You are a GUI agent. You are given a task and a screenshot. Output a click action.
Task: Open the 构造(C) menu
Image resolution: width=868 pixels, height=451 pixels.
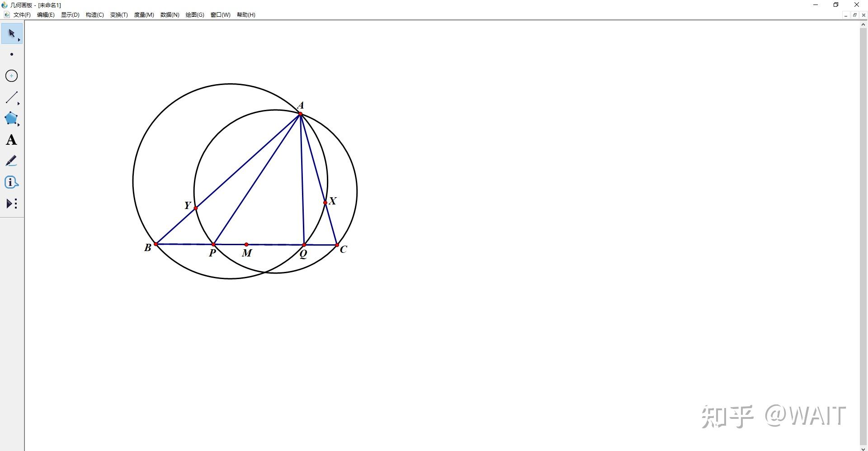[x=94, y=15]
